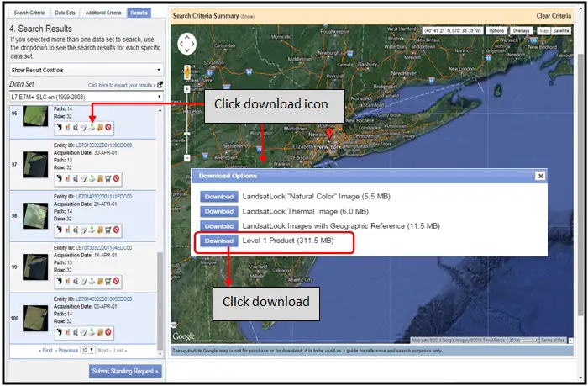
Task: Click 'Click here to export your results' link
Action: pos(122,85)
